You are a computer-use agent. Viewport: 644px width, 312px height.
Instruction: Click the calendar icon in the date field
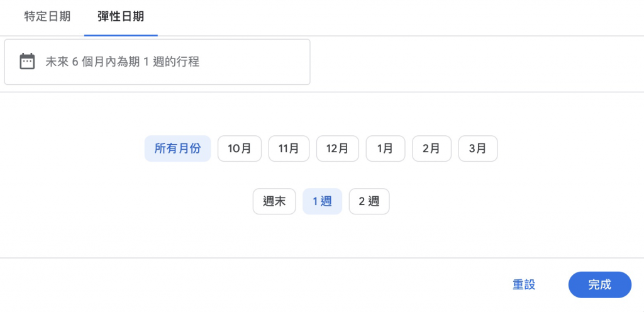click(x=27, y=62)
